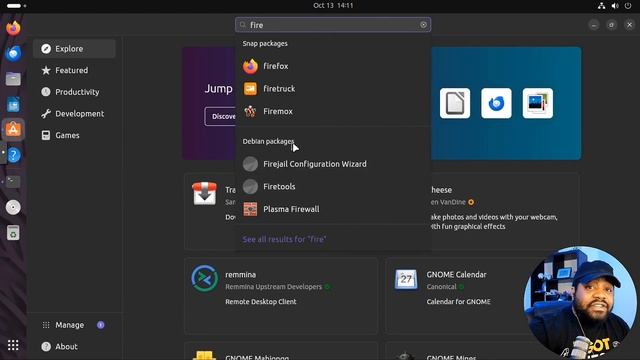Open Firefox from the Ubuntu dock
640x360 pixels.
[13, 28]
